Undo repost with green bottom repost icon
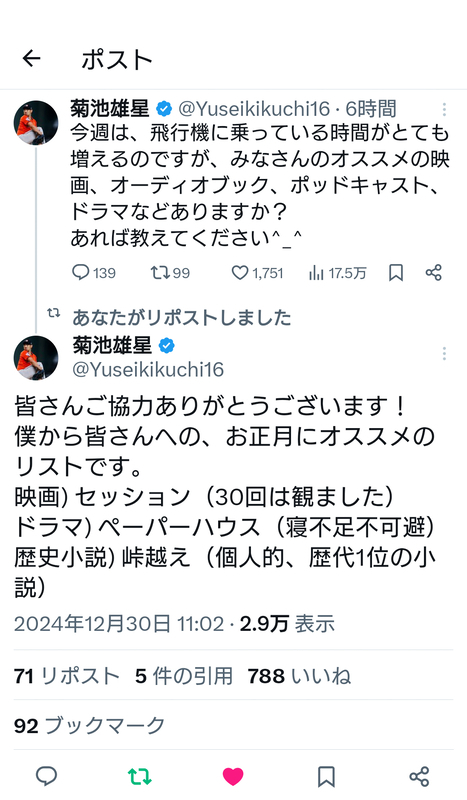Screen dimensions: 467x800 (x=139, y=777)
